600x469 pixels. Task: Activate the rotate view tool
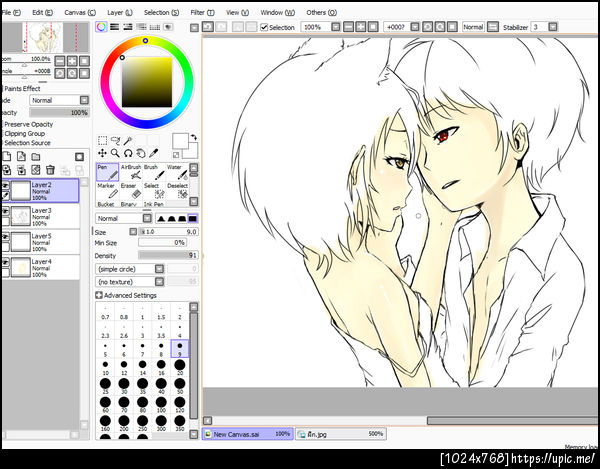point(128,153)
